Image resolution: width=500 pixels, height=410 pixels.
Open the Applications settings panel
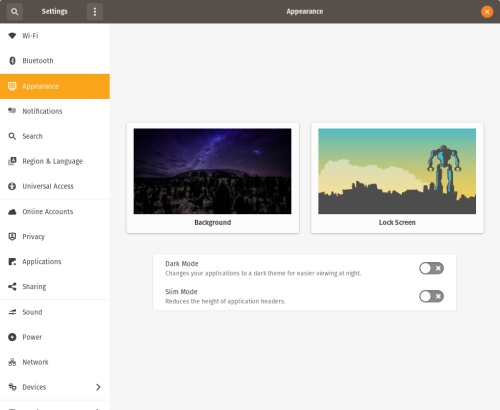(55, 262)
